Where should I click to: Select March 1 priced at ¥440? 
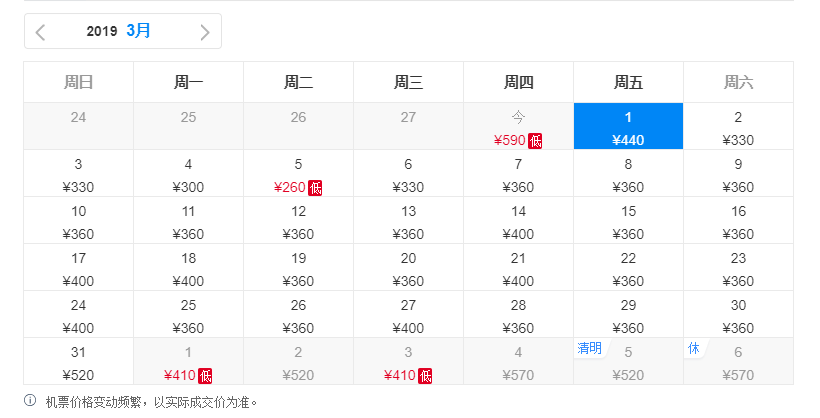point(628,126)
